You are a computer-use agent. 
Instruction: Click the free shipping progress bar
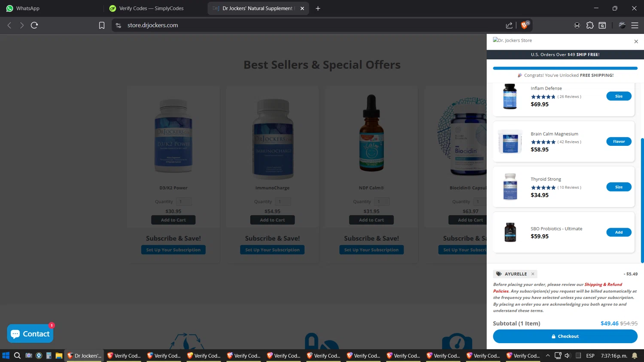pyautogui.click(x=565, y=68)
